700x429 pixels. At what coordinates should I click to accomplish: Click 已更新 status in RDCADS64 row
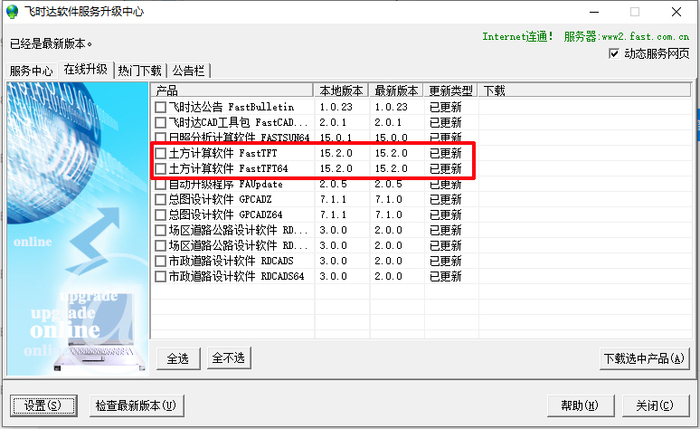point(445,276)
